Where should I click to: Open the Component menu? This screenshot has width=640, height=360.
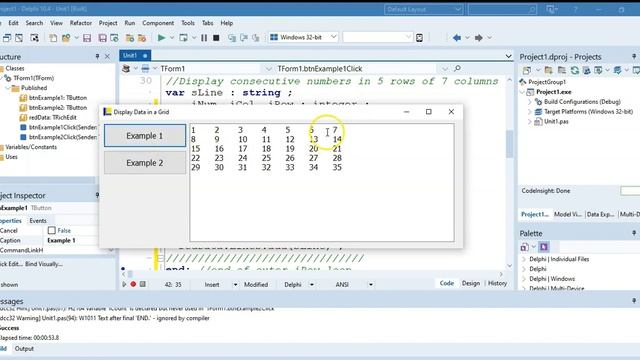(158, 23)
